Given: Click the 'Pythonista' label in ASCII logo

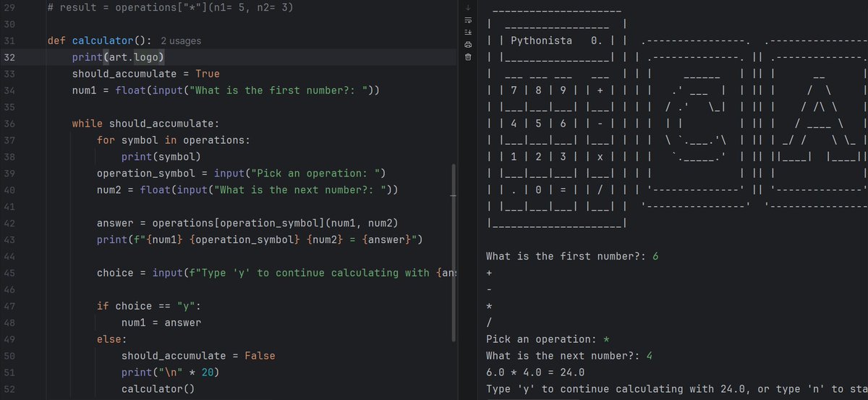Looking at the screenshot, I should pyautogui.click(x=541, y=41).
